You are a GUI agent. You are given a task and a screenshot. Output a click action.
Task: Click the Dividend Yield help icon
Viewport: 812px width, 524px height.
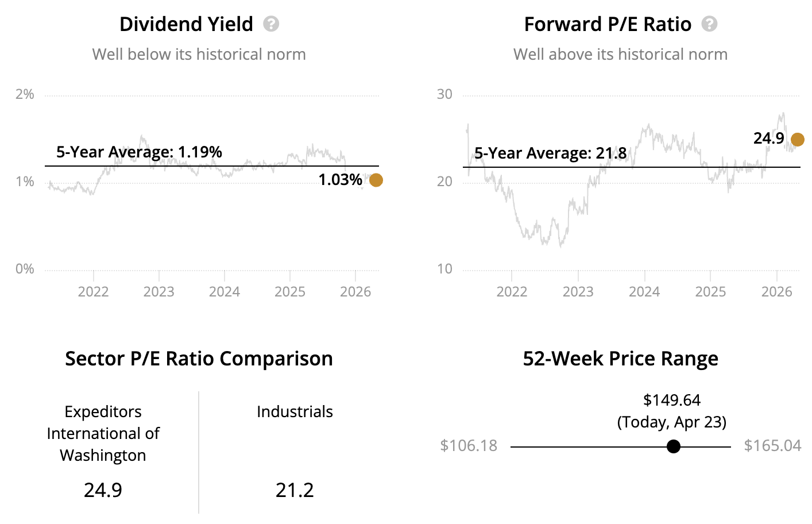coord(271,24)
